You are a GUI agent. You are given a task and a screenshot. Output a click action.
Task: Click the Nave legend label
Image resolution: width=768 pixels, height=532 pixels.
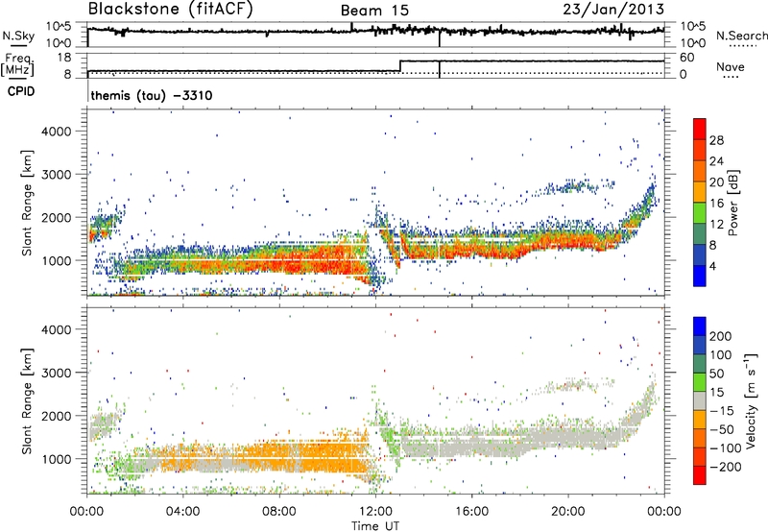[x=730, y=66]
